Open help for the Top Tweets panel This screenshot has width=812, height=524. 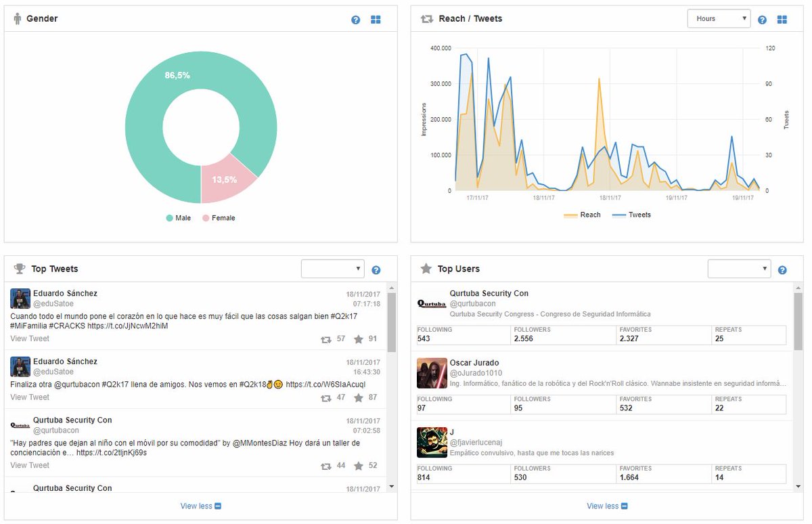(x=376, y=270)
